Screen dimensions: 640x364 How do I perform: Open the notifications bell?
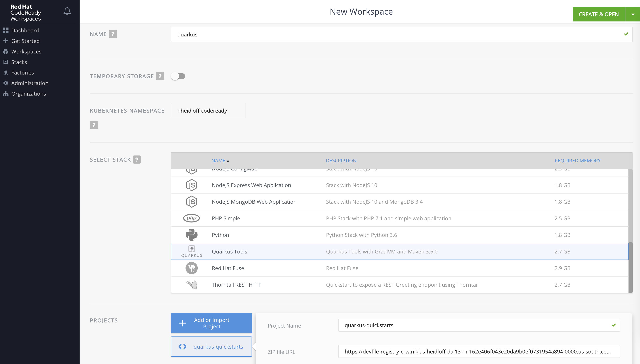[x=67, y=11]
